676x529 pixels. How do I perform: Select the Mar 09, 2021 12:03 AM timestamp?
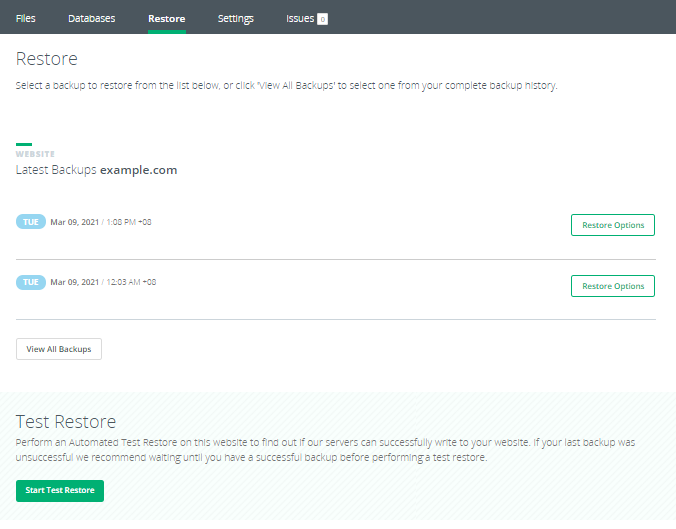[x=103, y=283]
